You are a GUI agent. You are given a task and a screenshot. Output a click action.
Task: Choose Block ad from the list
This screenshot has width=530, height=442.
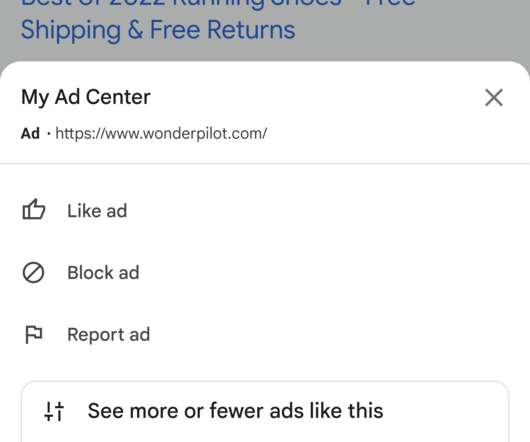click(x=103, y=273)
